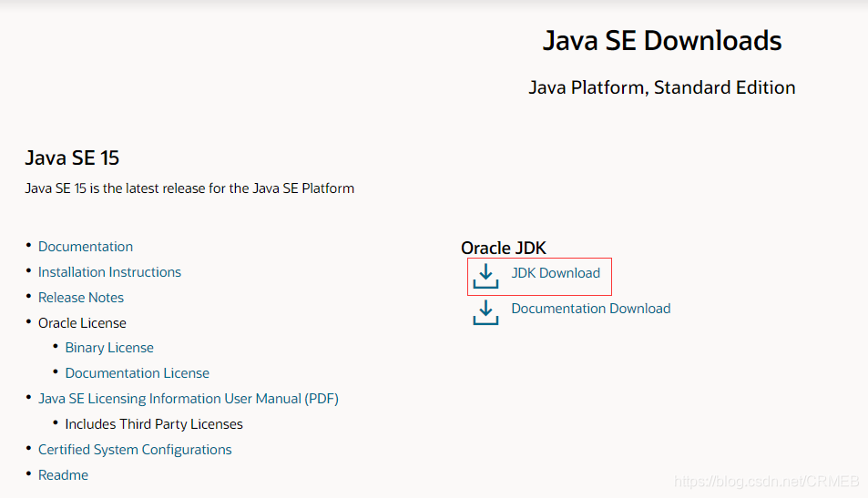The width and height of the screenshot is (868, 498).
Task: Click 'Java Platform, Standard Edition' subtitle
Action: (662, 87)
